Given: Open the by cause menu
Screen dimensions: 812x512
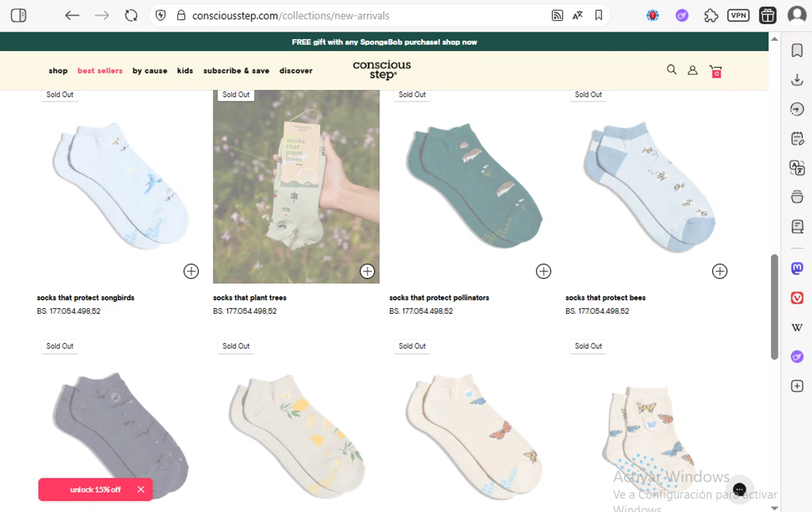Looking at the screenshot, I should coord(150,70).
